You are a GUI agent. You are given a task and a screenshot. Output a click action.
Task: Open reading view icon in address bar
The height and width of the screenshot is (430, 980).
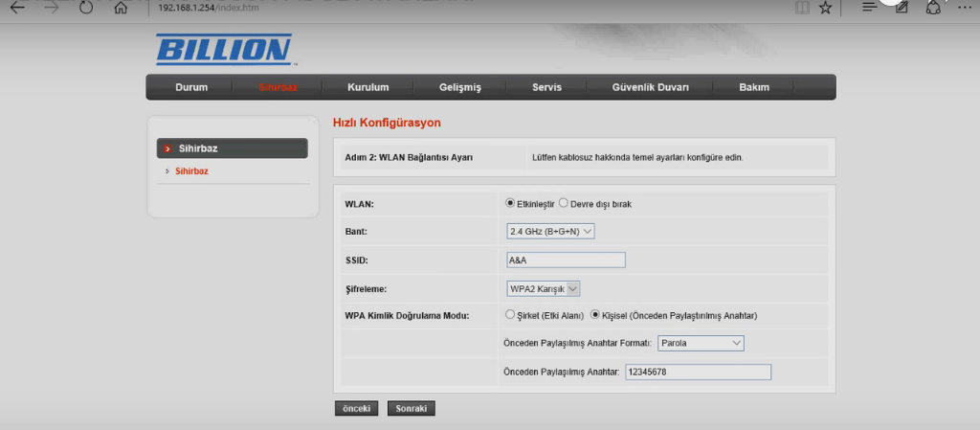coord(802,8)
